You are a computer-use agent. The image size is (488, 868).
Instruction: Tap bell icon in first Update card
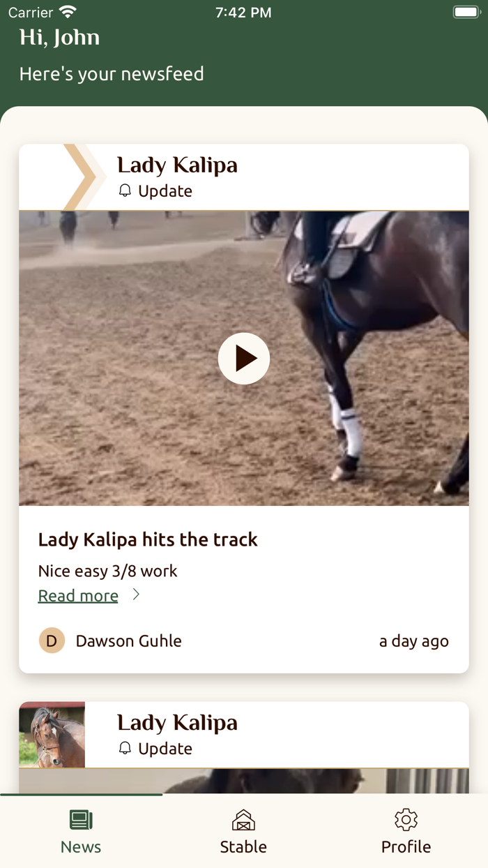tap(125, 190)
